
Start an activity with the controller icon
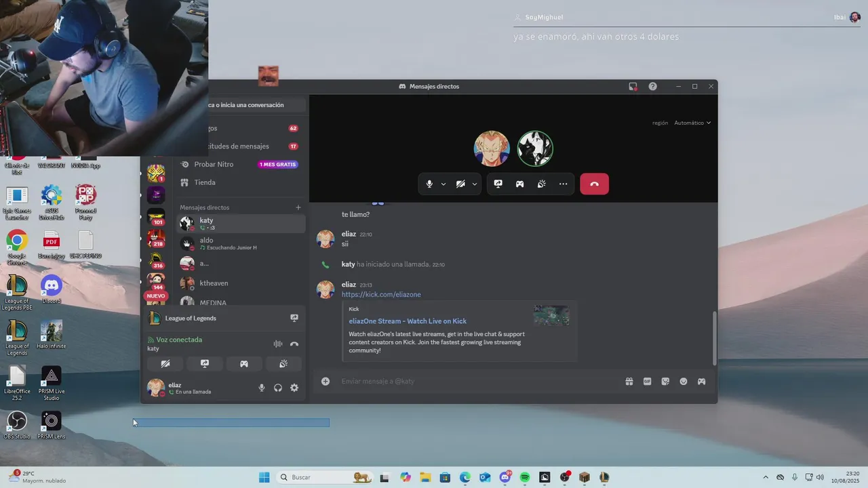(x=519, y=184)
